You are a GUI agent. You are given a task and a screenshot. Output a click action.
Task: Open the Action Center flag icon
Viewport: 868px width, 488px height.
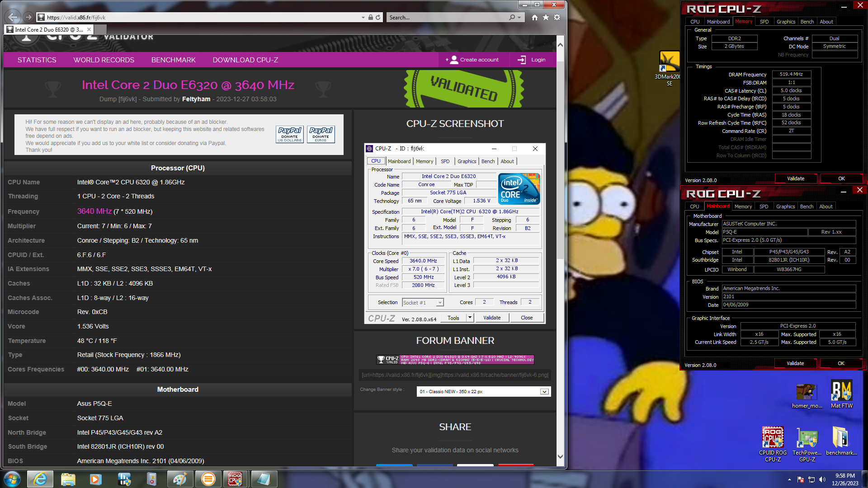click(x=801, y=479)
